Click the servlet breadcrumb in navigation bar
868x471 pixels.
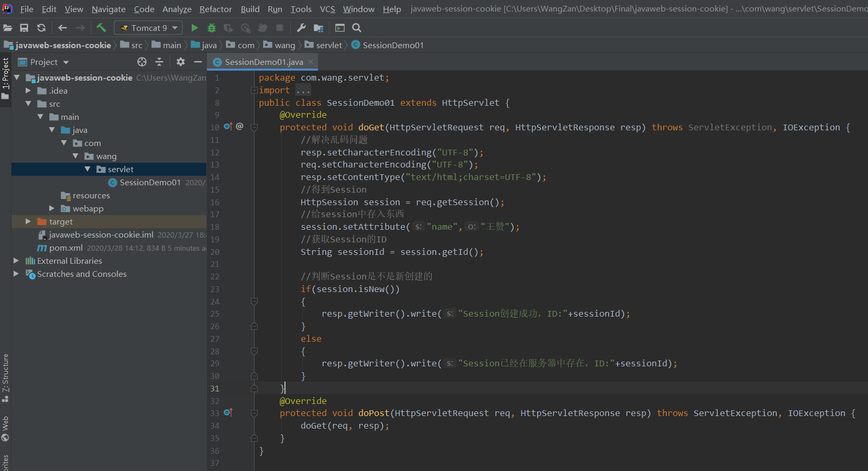point(328,45)
